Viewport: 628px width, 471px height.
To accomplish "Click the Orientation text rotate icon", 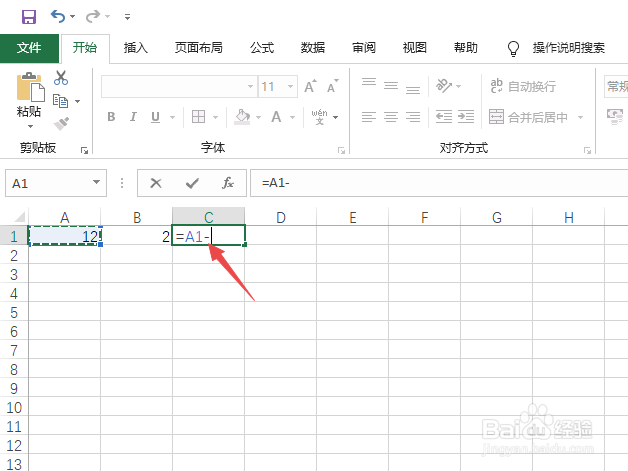I will point(444,86).
